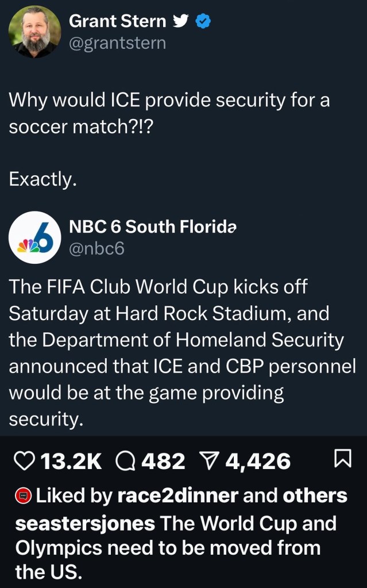
Task: Click the @nbc6 handle
Action: (x=96, y=248)
